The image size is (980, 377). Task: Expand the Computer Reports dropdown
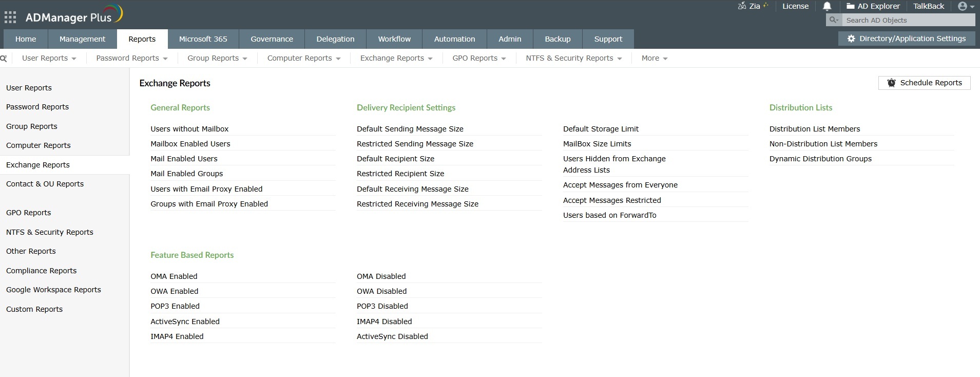pos(304,58)
